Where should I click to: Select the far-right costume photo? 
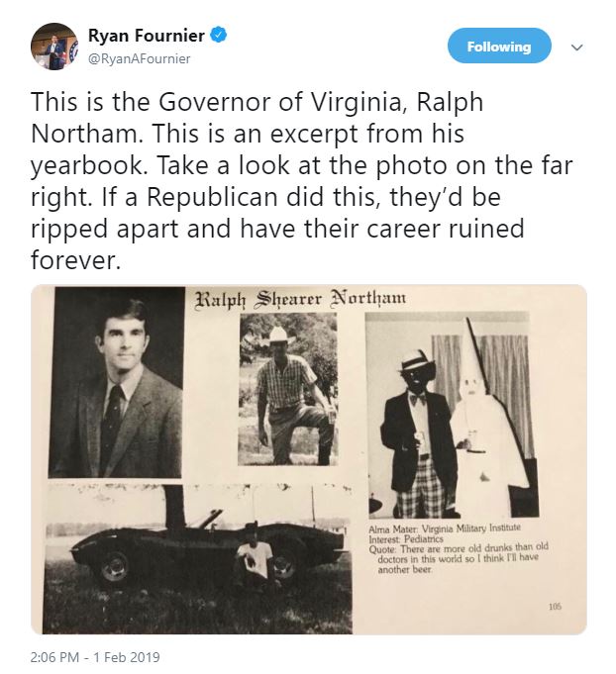[x=452, y=415]
